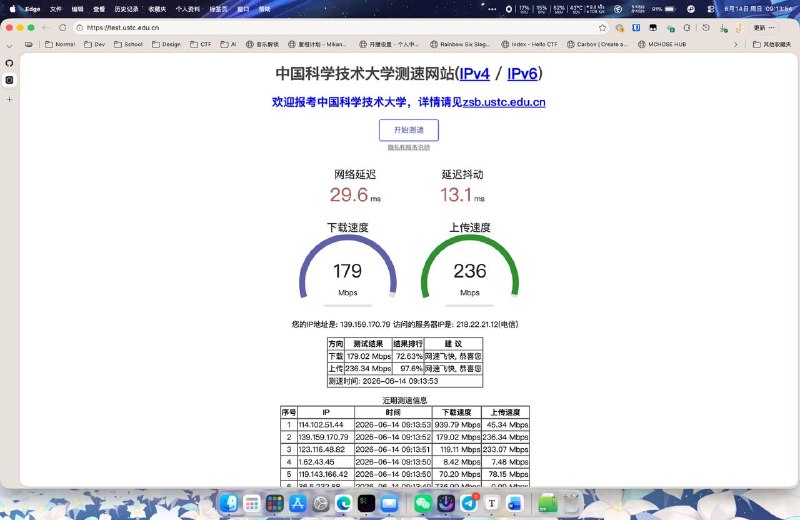Open Microsoft Edge icon in the Dock

pyautogui.click(x=343, y=504)
